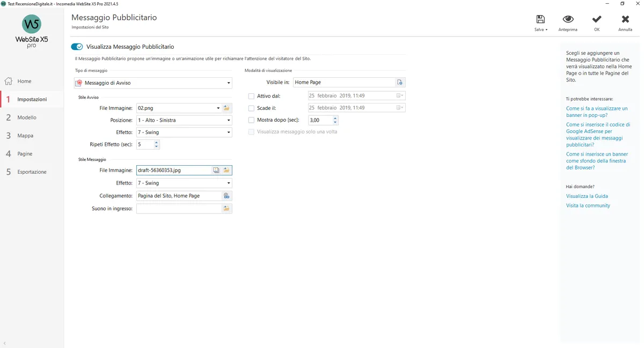This screenshot has height=348, width=644.
Task: Expand Posizione 1 - Alto - Sinistra dropdown
Action: pyautogui.click(x=184, y=120)
